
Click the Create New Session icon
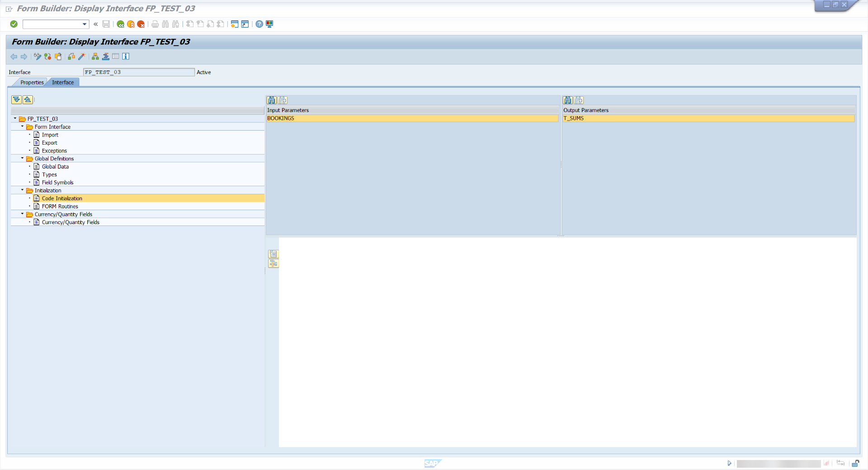[235, 24]
